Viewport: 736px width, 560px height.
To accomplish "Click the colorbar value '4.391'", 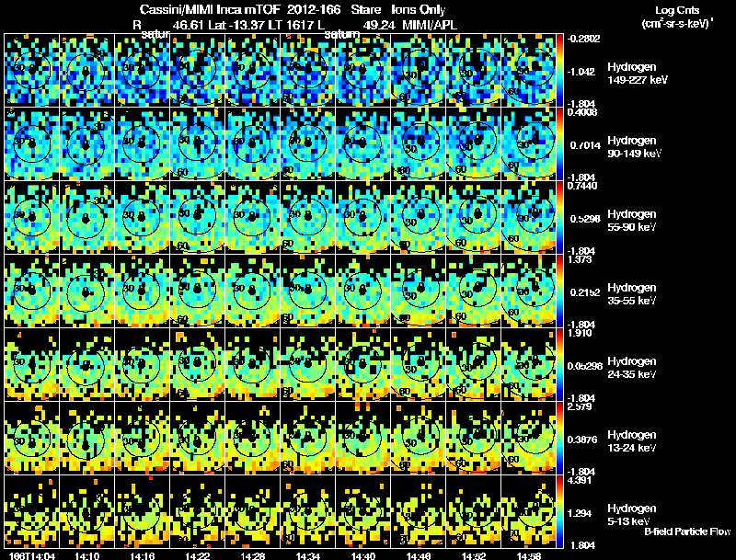I will click(580, 480).
